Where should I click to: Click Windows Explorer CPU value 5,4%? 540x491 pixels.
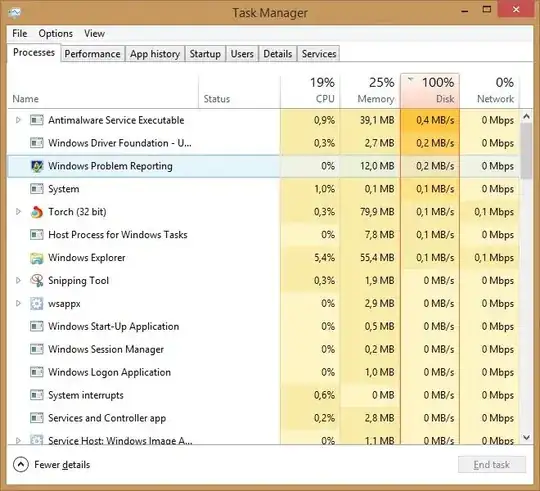(324, 258)
